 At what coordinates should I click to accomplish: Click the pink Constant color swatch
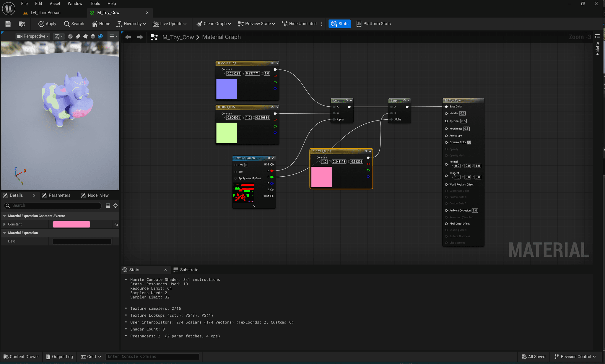coord(71,224)
